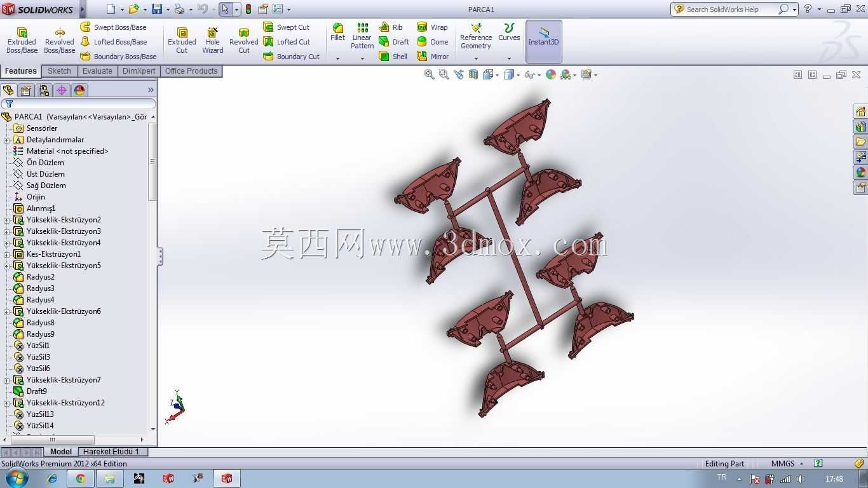
Task: Open the SolidWorks Resources home pane
Action: 860,111
